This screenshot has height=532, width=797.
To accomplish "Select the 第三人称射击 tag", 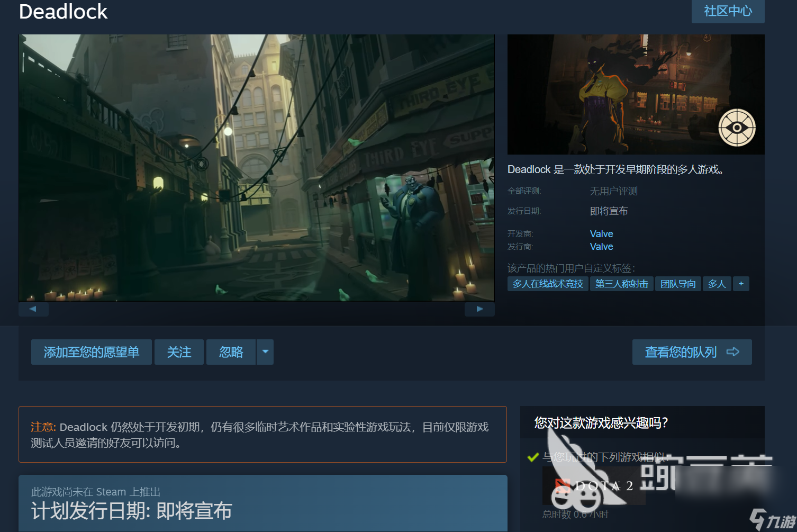I will (x=622, y=284).
